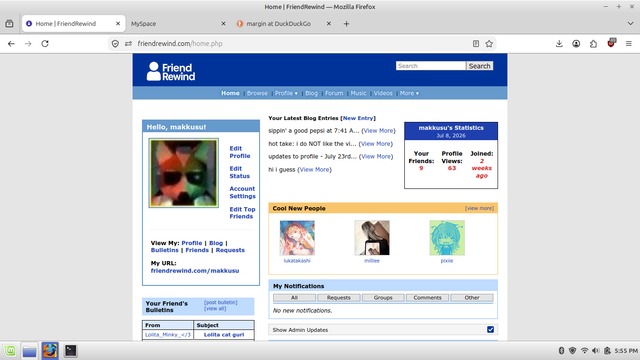
Task: Open the file manager from taskbar
Action: point(29,351)
